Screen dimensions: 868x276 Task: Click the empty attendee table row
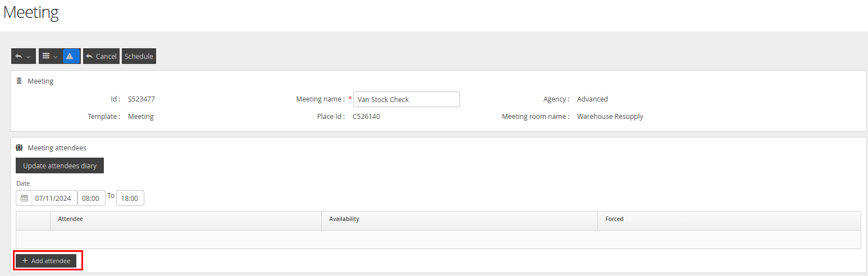pos(438,239)
